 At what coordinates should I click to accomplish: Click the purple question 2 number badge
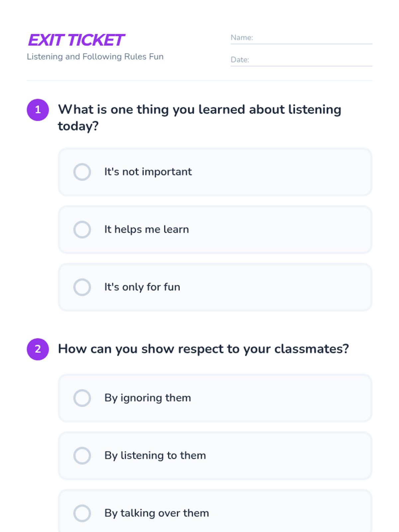tap(38, 349)
